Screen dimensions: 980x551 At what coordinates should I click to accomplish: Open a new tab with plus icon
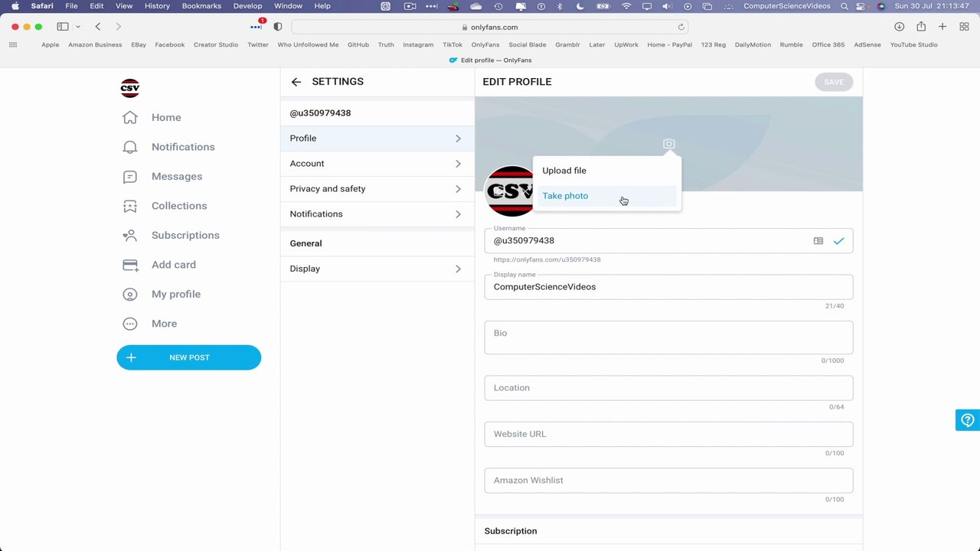(x=942, y=27)
